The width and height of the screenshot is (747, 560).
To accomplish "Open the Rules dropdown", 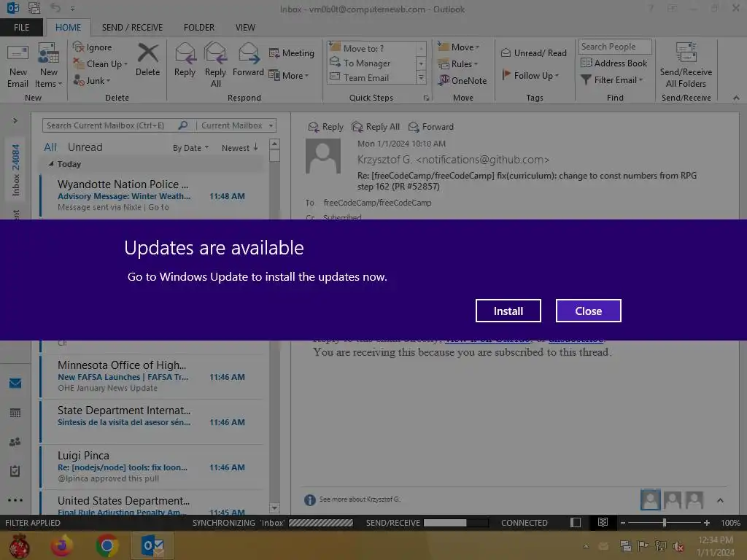I will pos(458,64).
